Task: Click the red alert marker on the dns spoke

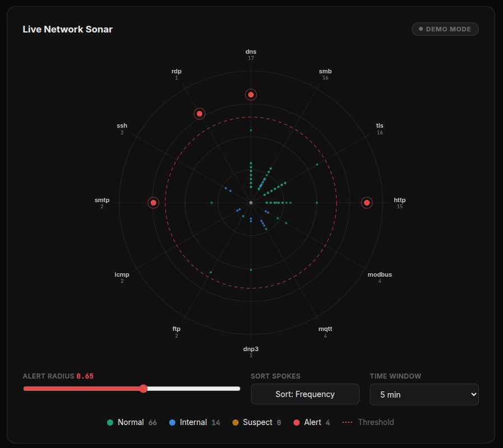Action: point(251,95)
